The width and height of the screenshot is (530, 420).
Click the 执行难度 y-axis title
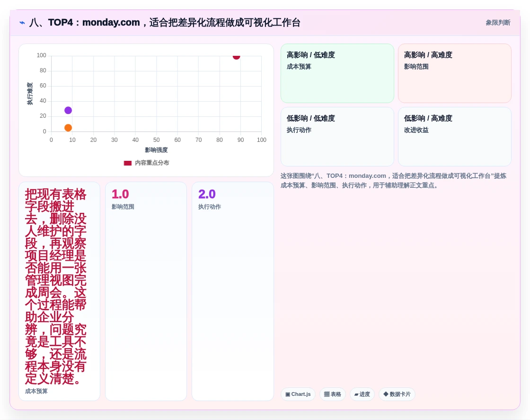[30, 94]
